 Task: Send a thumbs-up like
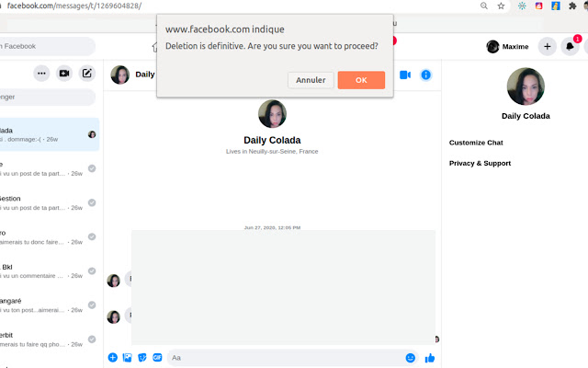[430, 358]
